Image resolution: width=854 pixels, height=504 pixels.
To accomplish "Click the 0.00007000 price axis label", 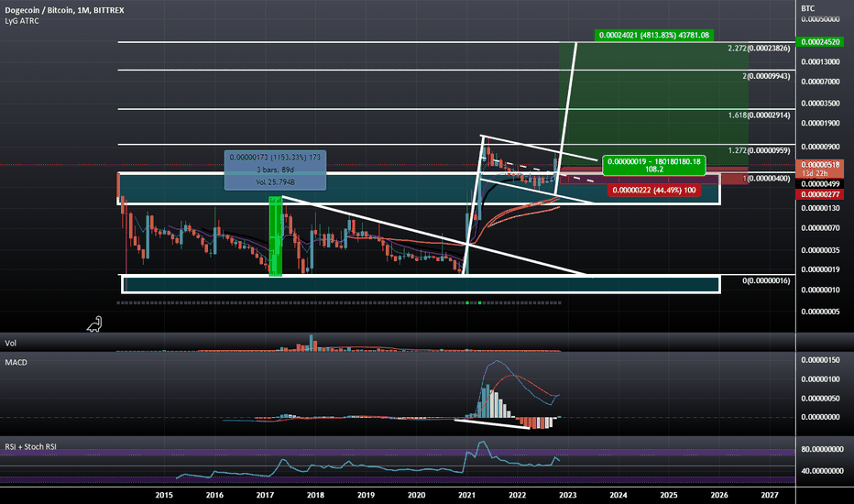I will (x=820, y=82).
